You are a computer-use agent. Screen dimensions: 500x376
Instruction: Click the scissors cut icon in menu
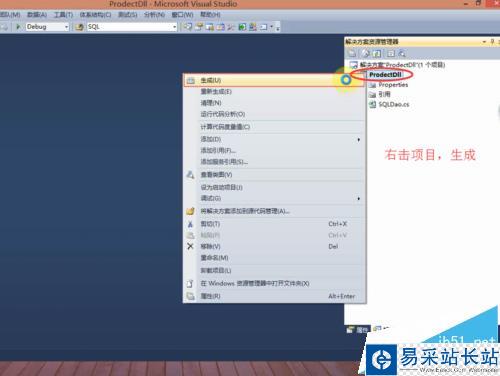[x=190, y=224]
